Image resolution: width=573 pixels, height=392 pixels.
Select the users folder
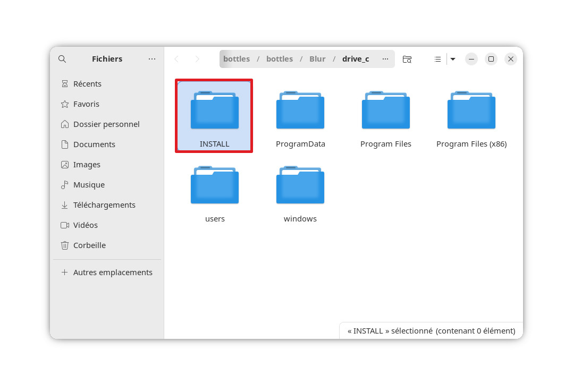coord(215,192)
